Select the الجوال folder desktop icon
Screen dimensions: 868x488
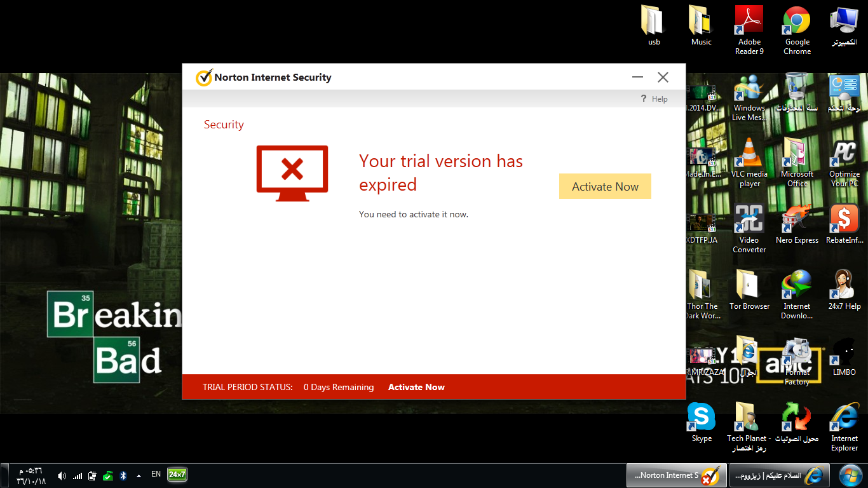(x=749, y=357)
